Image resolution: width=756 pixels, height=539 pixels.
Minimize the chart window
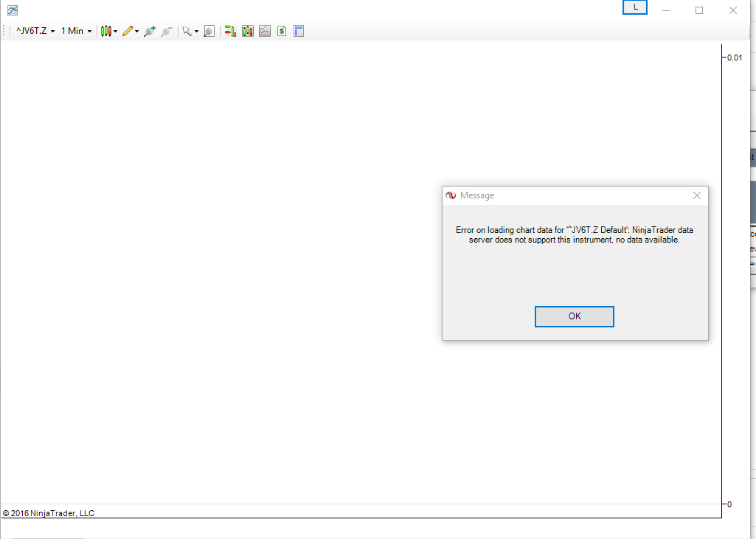point(666,10)
